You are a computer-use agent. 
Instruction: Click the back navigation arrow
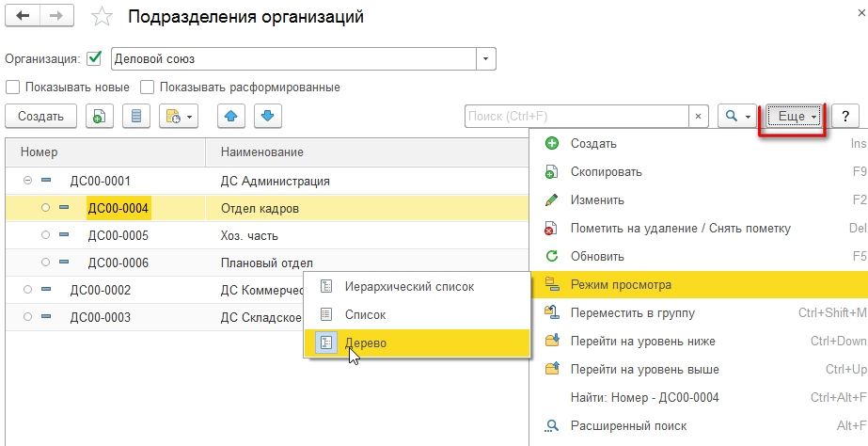(23, 17)
